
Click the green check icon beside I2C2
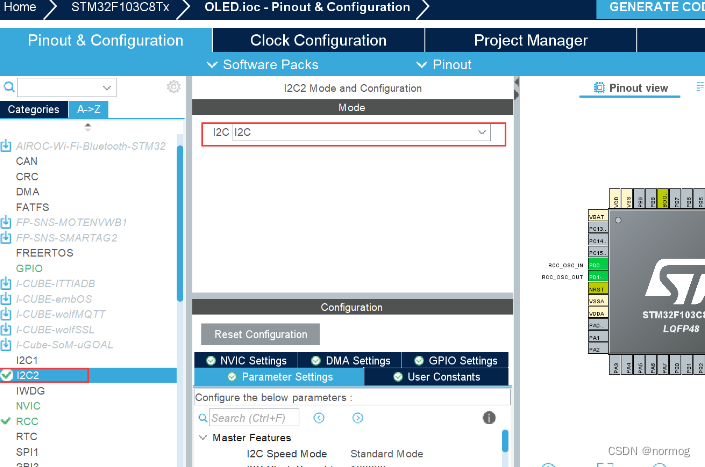pyautogui.click(x=6, y=375)
